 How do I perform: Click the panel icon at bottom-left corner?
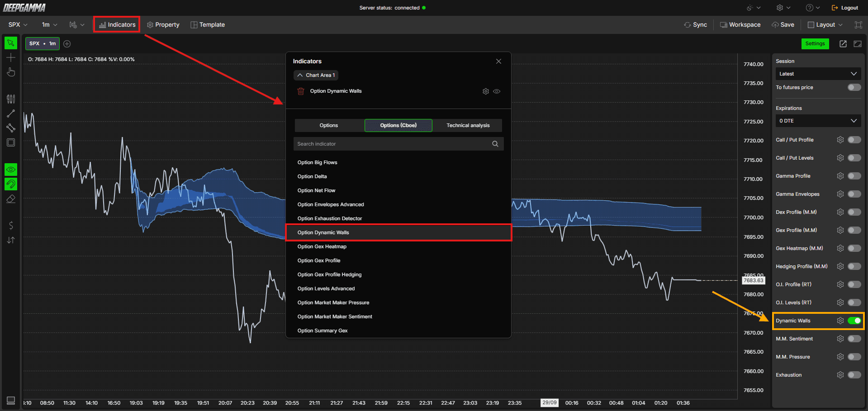click(x=11, y=401)
